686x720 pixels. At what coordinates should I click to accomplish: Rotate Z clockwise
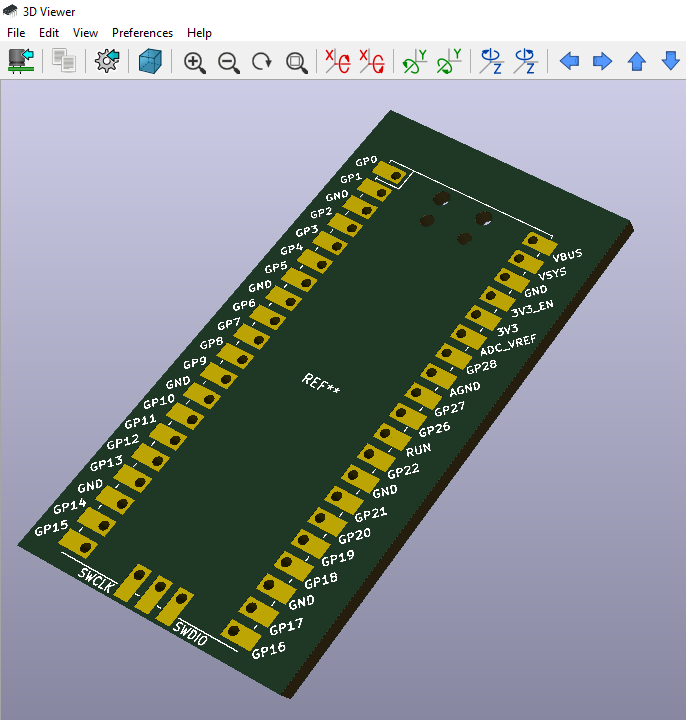491,62
